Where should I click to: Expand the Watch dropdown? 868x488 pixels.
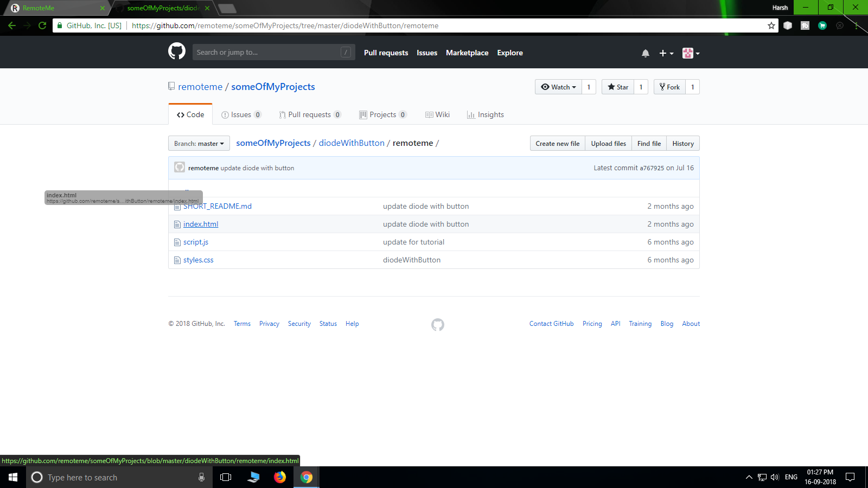pyautogui.click(x=558, y=87)
